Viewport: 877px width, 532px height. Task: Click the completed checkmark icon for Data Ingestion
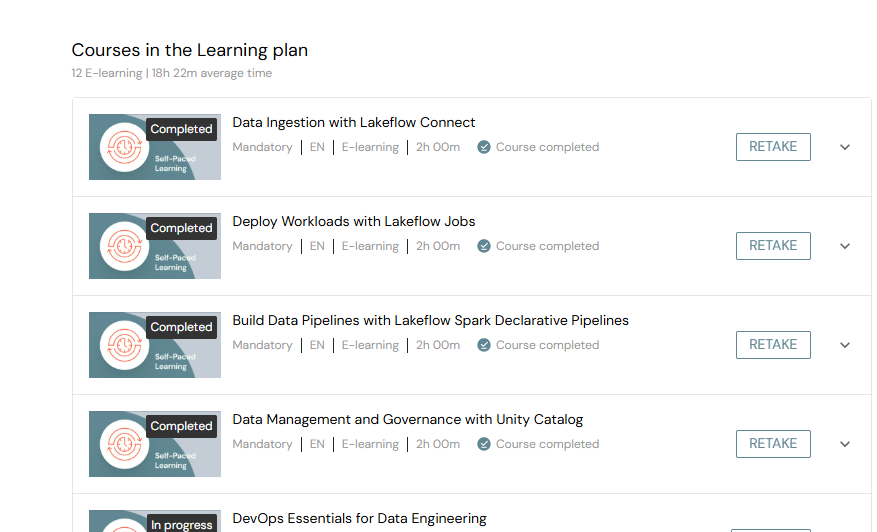tap(484, 147)
